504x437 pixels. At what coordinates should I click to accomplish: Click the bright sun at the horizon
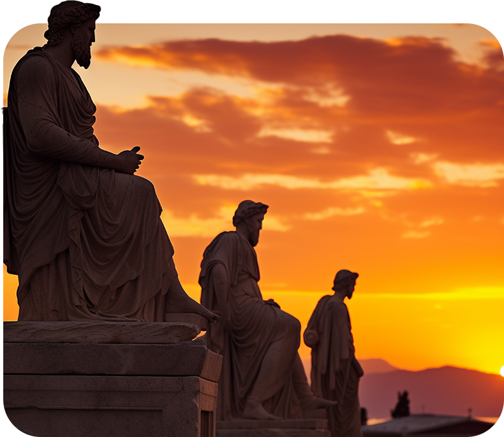pos(501,370)
